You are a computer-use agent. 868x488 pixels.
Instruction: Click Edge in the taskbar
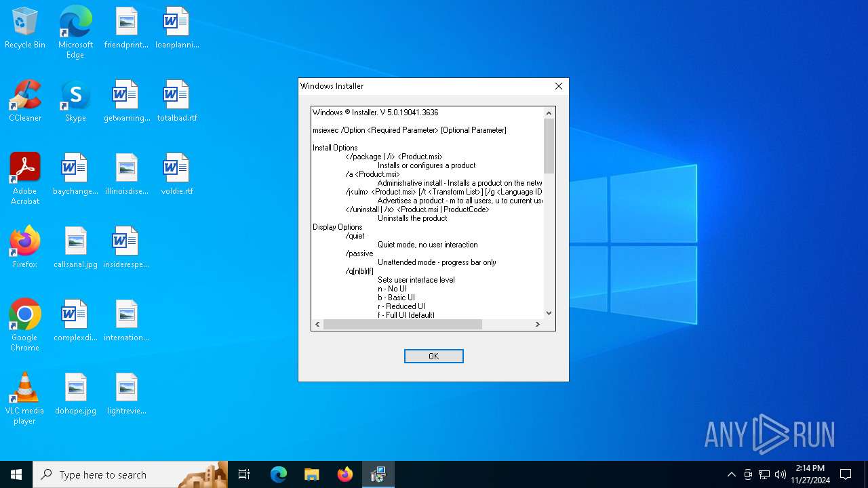point(279,474)
